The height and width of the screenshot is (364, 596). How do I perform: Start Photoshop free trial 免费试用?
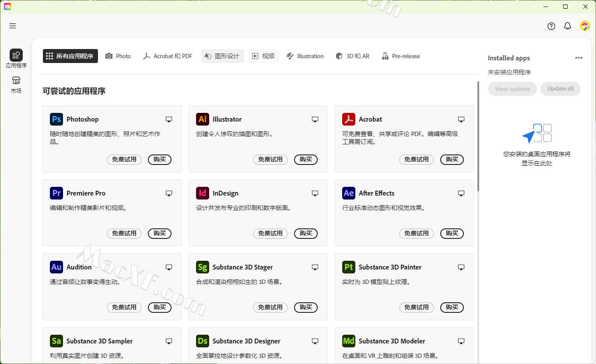tap(124, 160)
